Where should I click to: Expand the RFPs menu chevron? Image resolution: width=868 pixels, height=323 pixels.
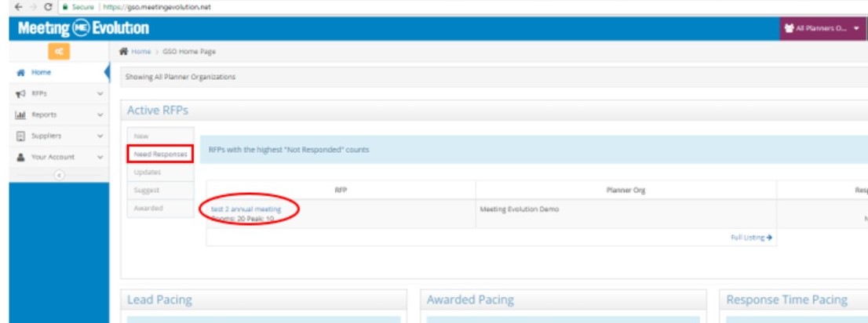pyautogui.click(x=100, y=93)
